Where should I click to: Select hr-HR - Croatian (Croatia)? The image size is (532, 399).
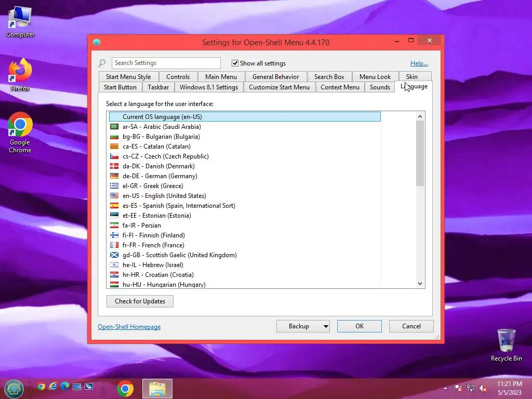click(245, 274)
